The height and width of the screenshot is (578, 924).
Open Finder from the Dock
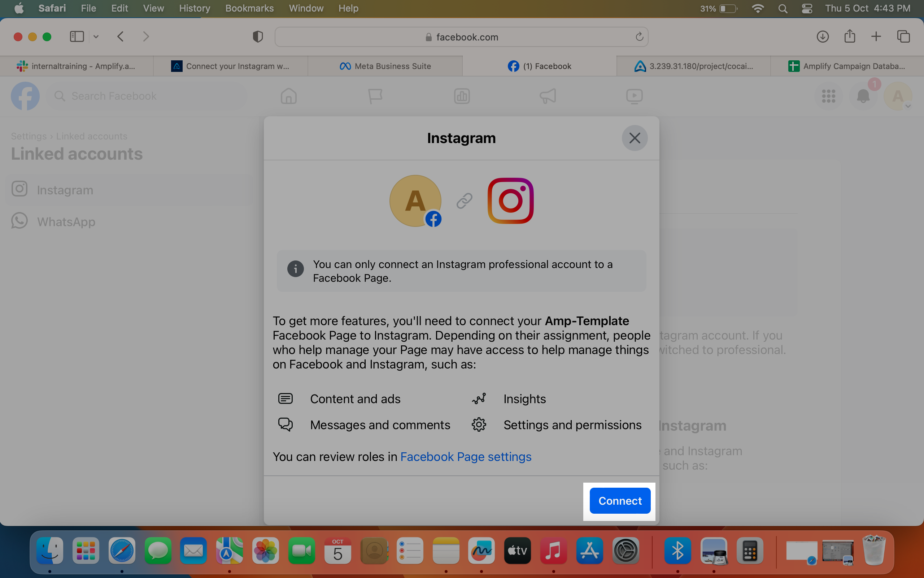[50, 551]
